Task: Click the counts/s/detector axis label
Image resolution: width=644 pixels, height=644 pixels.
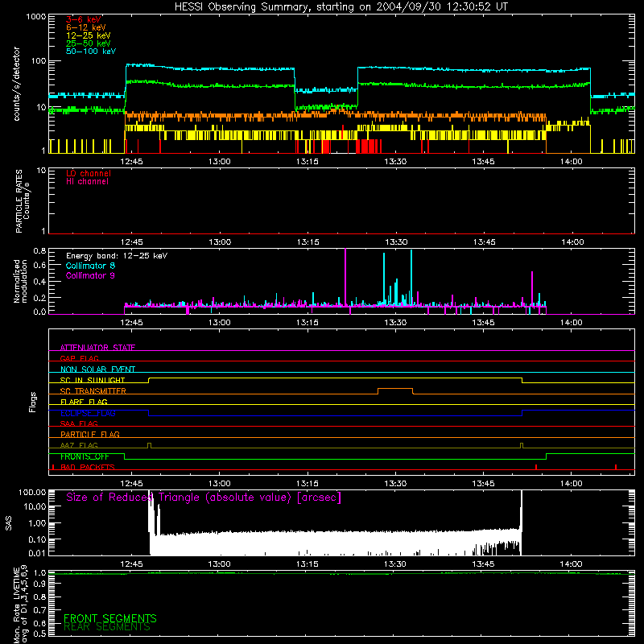Action: click(17, 84)
